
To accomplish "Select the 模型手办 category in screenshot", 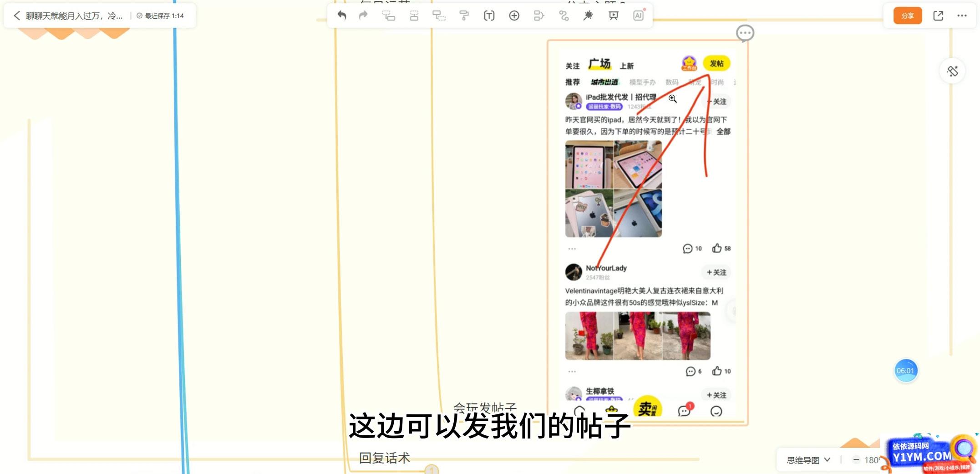I will click(x=642, y=82).
